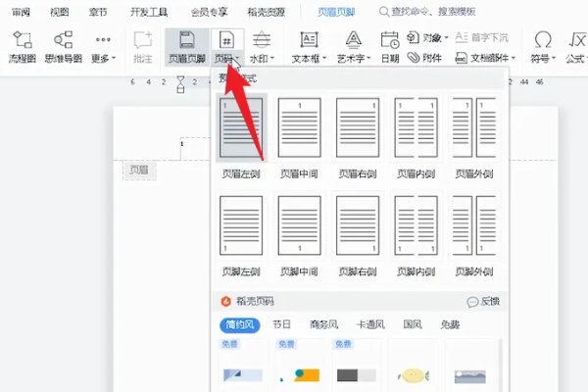Click the 页眉 header label in document
This screenshot has height=392, width=588.
click(x=139, y=170)
